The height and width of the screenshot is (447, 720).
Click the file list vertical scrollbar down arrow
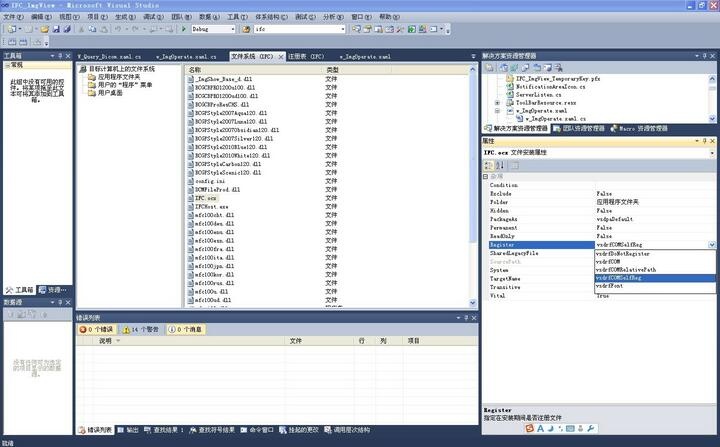click(473, 303)
